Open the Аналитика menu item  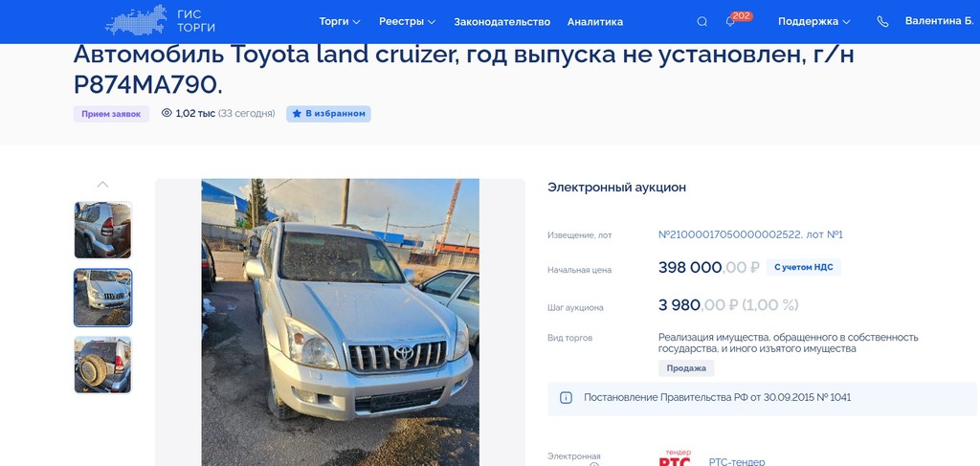click(x=595, y=22)
